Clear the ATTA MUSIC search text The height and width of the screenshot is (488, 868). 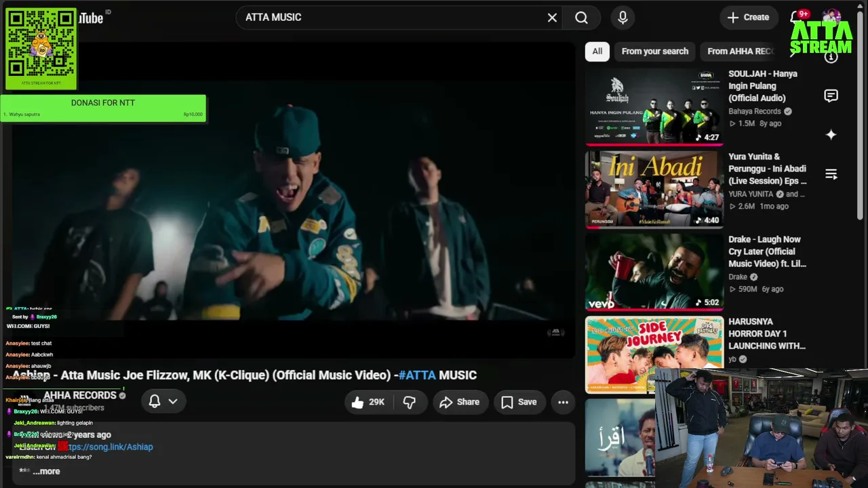click(x=552, y=18)
